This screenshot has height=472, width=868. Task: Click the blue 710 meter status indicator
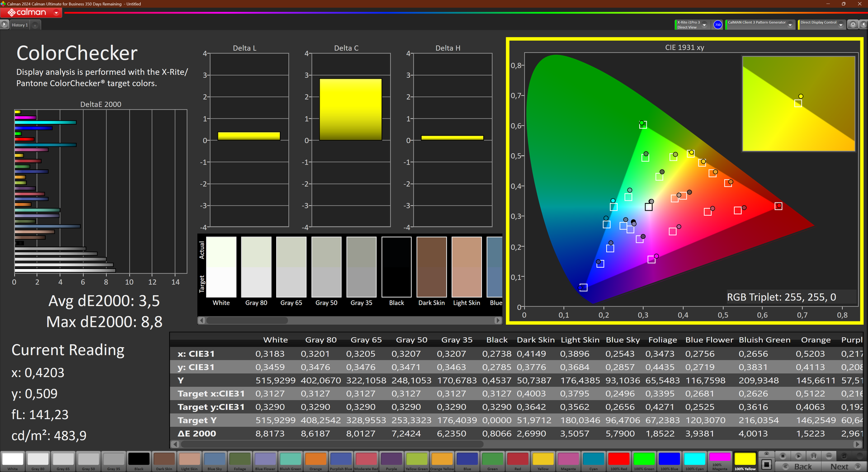pyautogui.click(x=717, y=25)
